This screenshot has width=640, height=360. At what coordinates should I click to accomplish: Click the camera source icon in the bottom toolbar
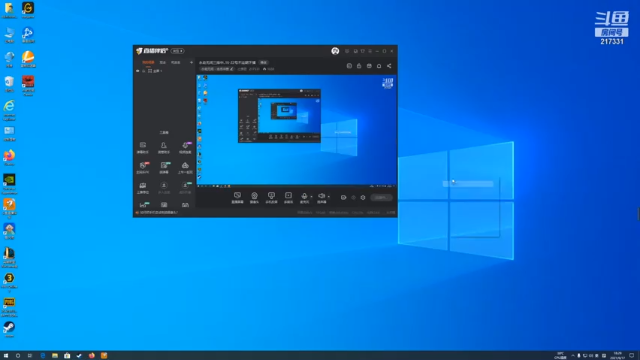coord(254,196)
